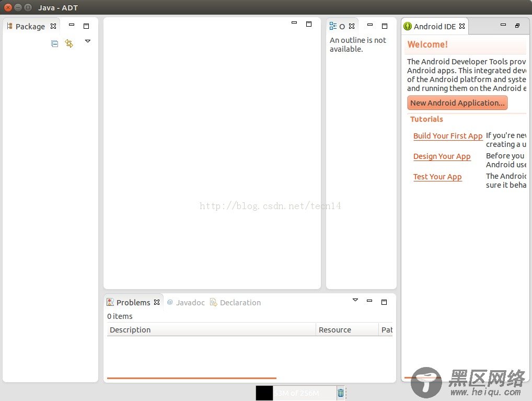Sort by Description column header
532x401 pixels.
click(x=211, y=330)
